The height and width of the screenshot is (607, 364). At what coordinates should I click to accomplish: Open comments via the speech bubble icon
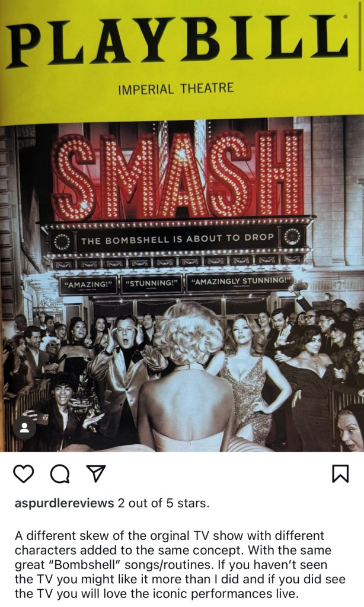coord(60,474)
